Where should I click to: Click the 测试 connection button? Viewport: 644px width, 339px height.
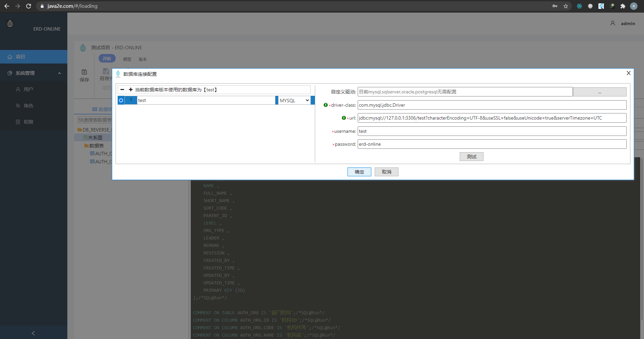click(x=472, y=157)
